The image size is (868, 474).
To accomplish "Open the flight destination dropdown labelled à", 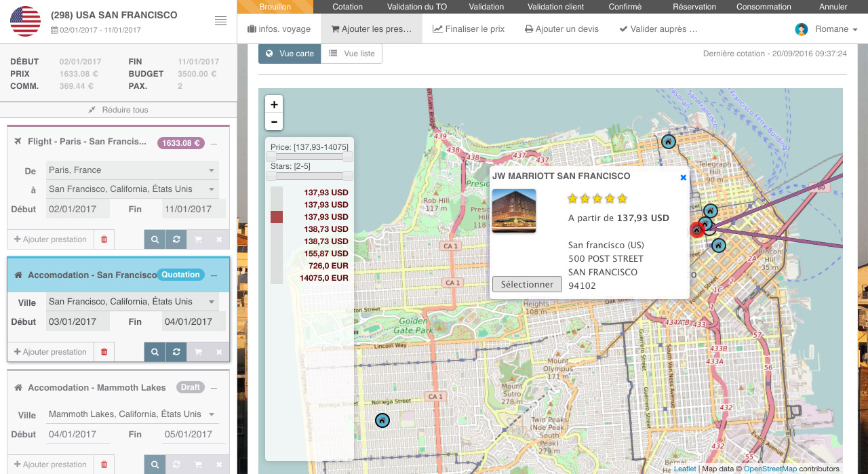I will click(132, 189).
